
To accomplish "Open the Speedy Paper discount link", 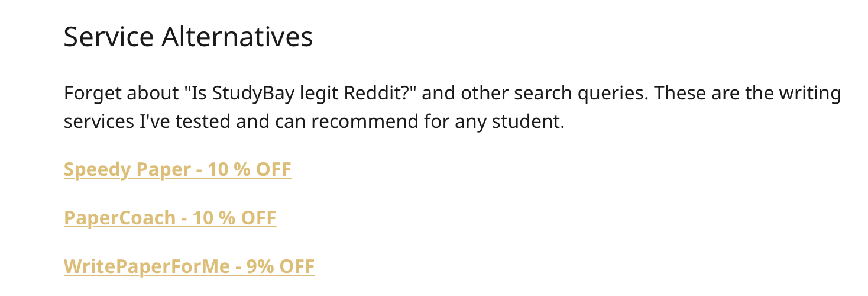I will (177, 170).
